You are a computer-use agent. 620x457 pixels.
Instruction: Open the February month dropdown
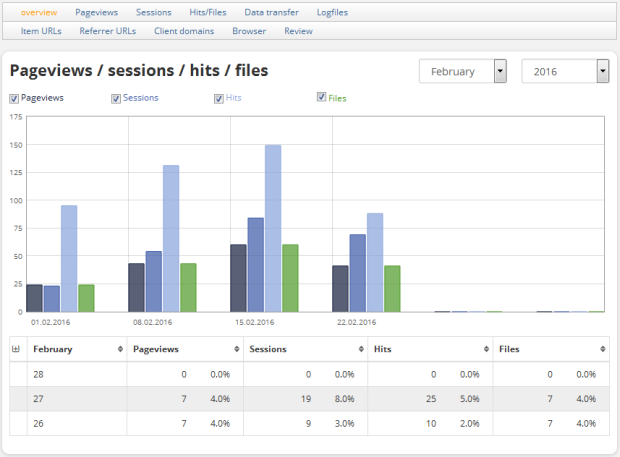(x=463, y=72)
